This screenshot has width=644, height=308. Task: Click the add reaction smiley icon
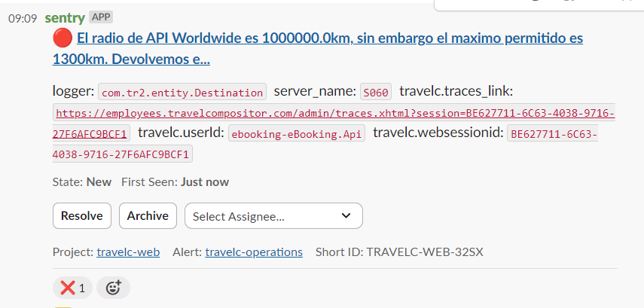pos(113,288)
